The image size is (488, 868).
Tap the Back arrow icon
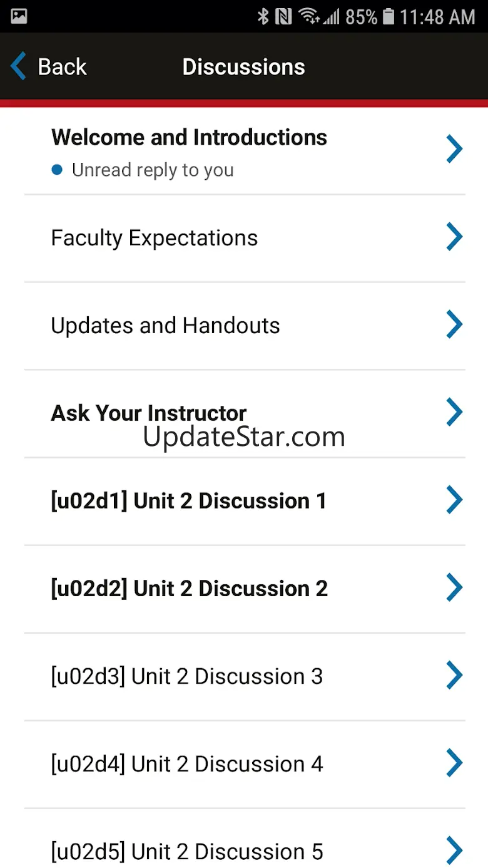pos(19,66)
